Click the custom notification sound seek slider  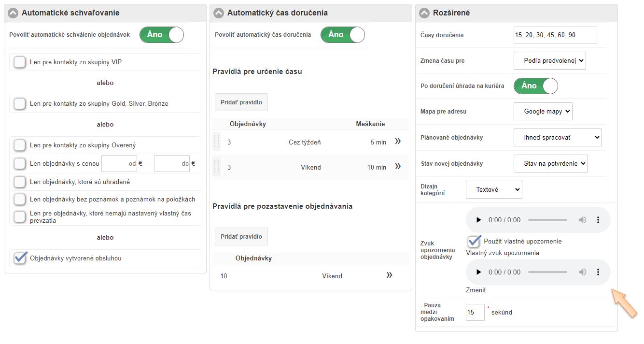[x=547, y=272]
